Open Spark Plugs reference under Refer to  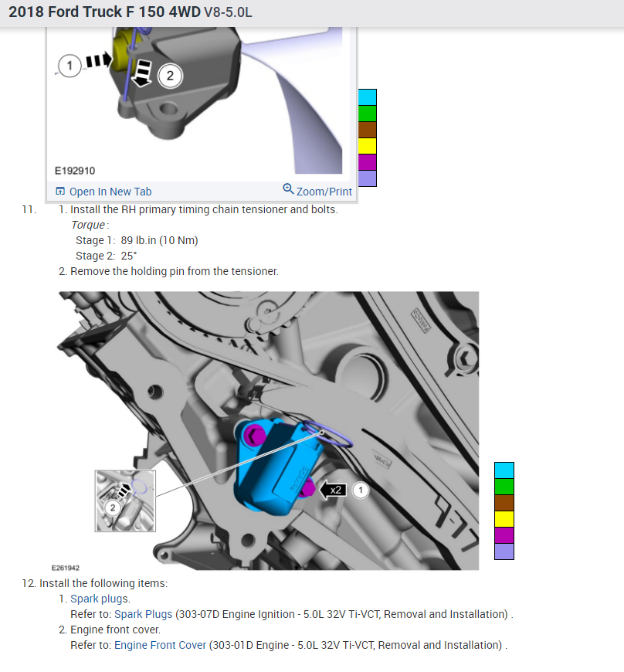click(x=143, y=614)
